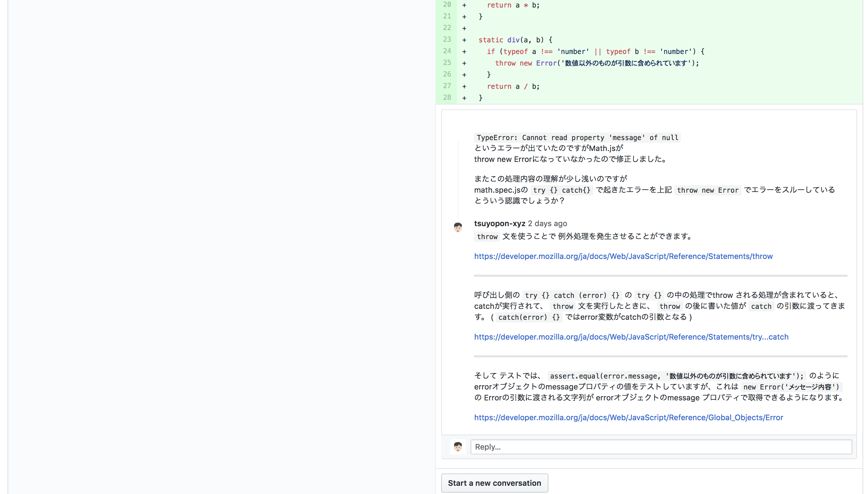The image size is (868, 494).
Task: Click the TypeError Cannot read property code snippet
Action: (577, 138)
